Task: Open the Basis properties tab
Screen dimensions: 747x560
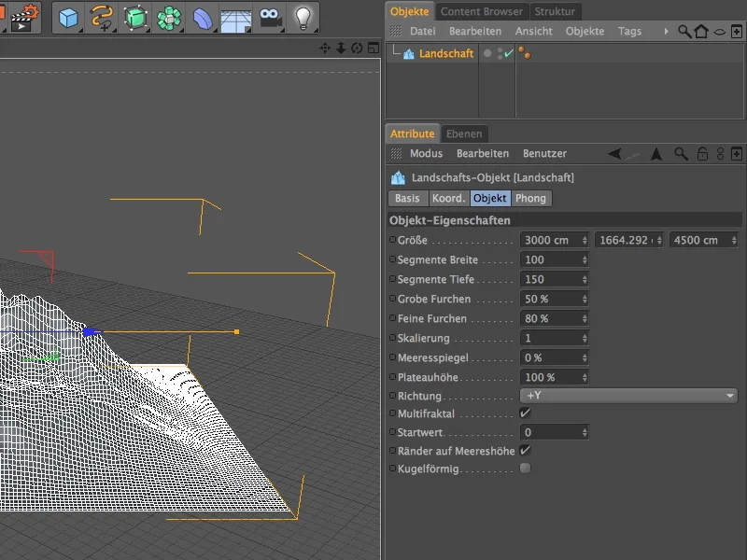Action: click(407, 198)
